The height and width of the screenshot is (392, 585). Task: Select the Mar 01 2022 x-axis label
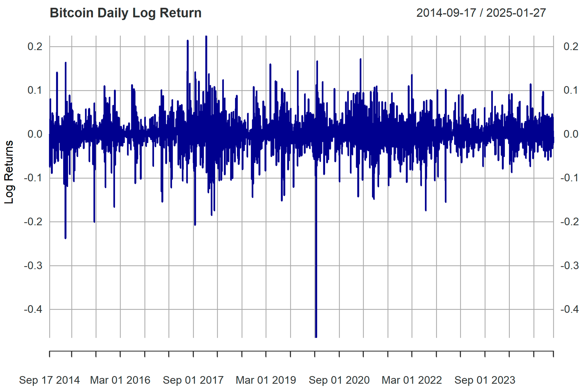pyautogui.click(x=412, y=380)
